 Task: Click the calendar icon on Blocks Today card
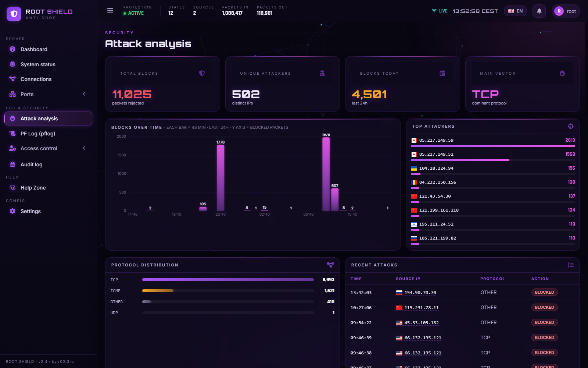[x=442, y=73]
